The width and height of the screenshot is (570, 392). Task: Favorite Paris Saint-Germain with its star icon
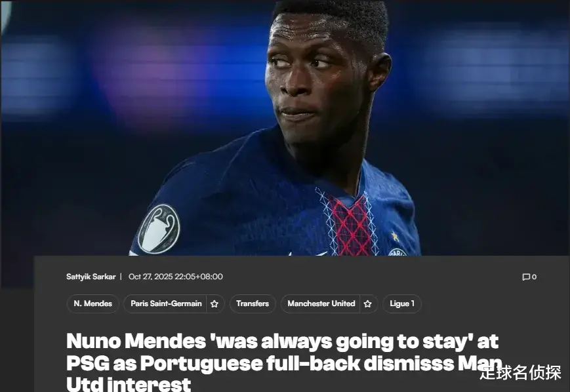click(214, 304)
